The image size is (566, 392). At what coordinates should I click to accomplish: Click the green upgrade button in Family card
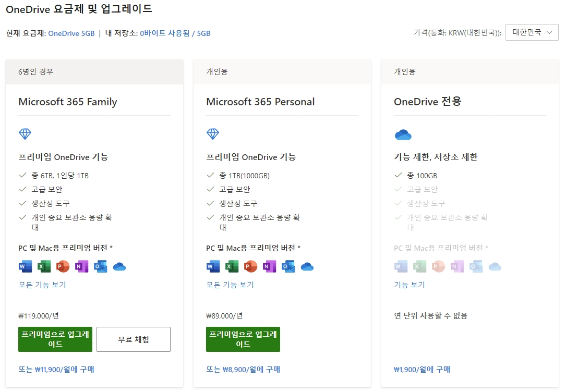tap(55, 339)
